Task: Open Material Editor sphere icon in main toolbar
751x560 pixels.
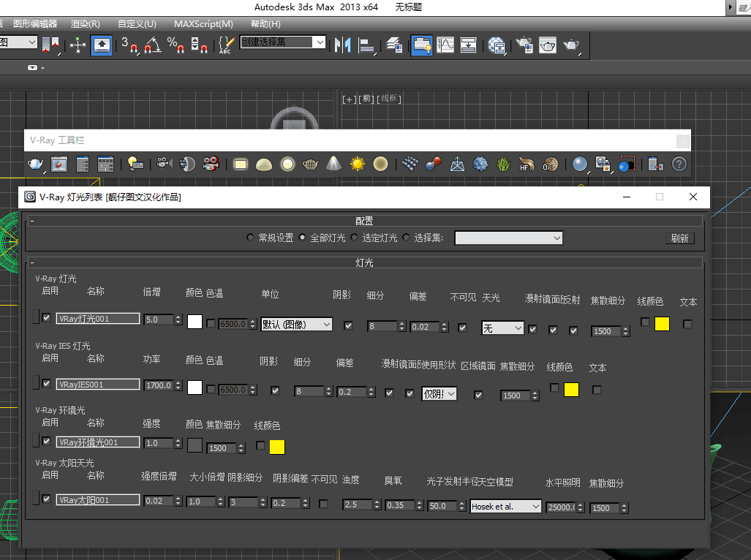Action: pos(497,45)
